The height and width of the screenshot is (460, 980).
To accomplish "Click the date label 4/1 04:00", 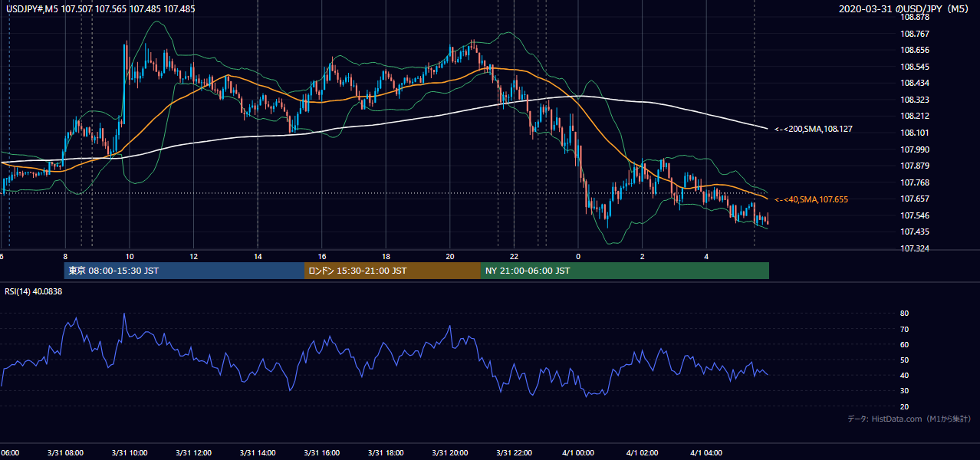I will 706,453.
